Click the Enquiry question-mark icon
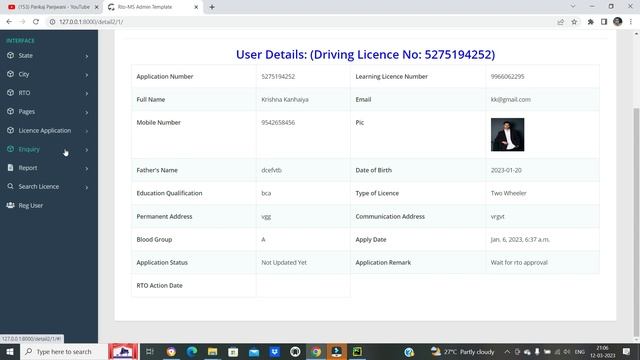Viewport: 640px width, 360px height. point(11,149)
